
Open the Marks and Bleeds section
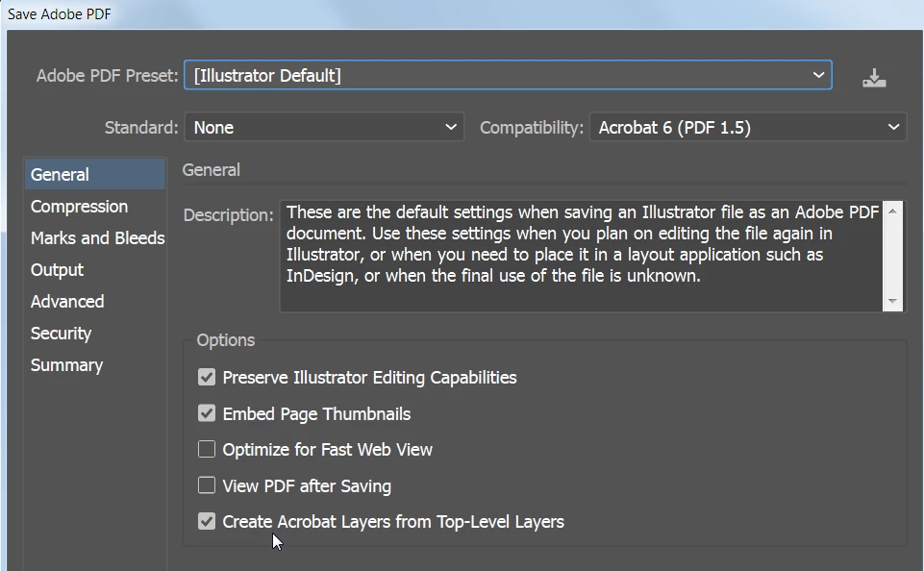coord(97,238)
